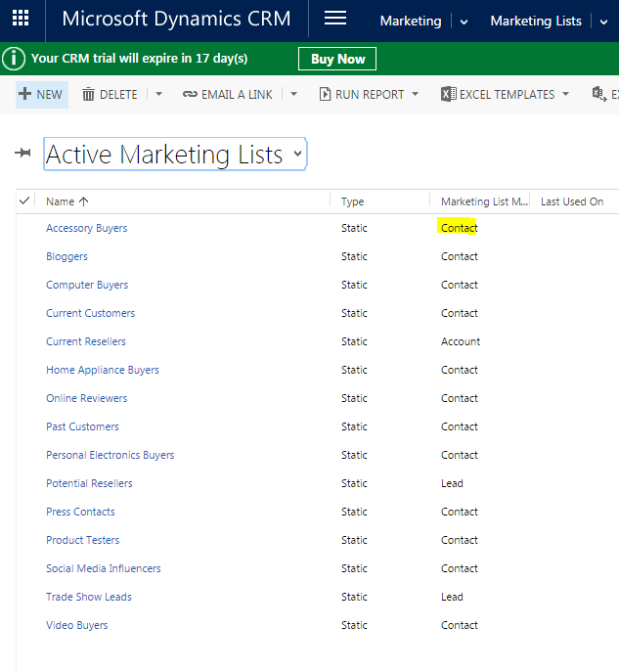The height and width of the screenshot is (672, 619).
Task: Sort by the Last Used On column
Action: [x=572, y=202]
